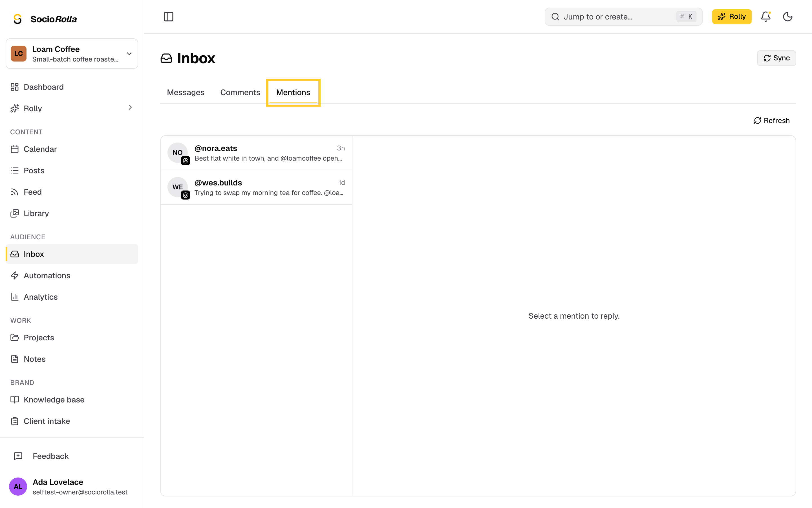This screenshot has height=508, width=812.
Task: Open the Automations page
Action: (72, 275)
